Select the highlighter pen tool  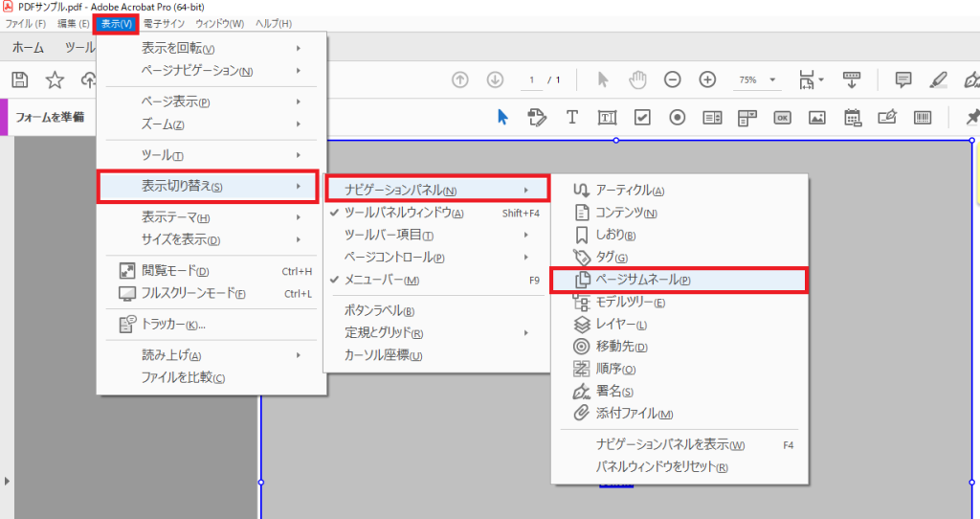point(938,80)
